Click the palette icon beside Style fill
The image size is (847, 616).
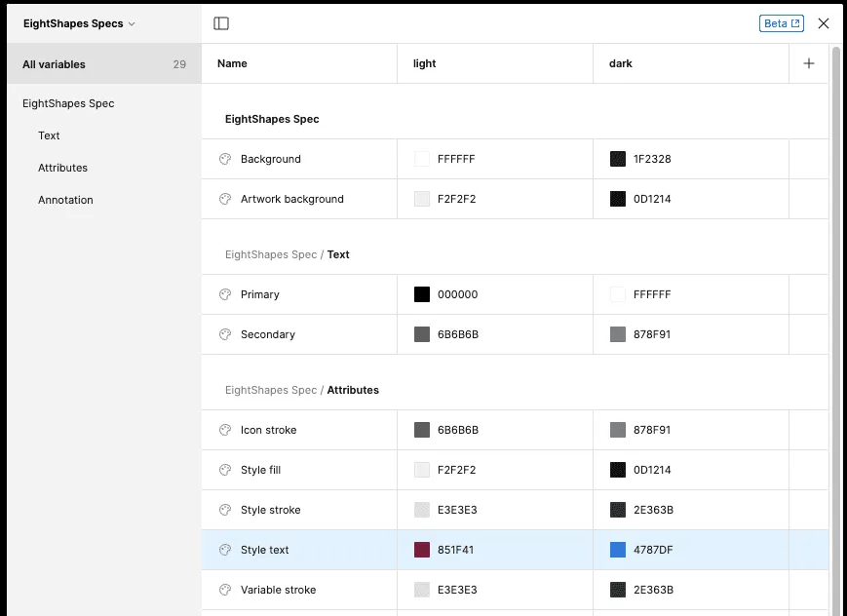coord(225,470)
